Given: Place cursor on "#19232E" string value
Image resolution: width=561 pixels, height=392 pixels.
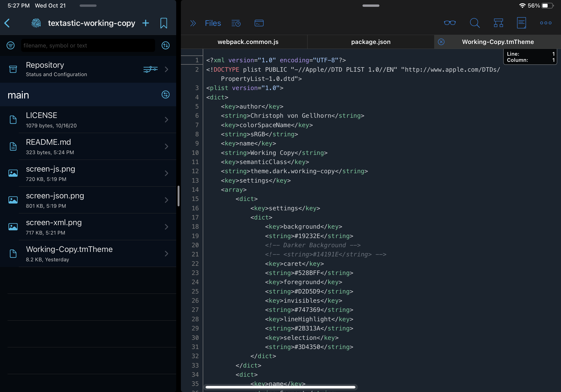Looking at the screenshot, I should tap(307, 236).
